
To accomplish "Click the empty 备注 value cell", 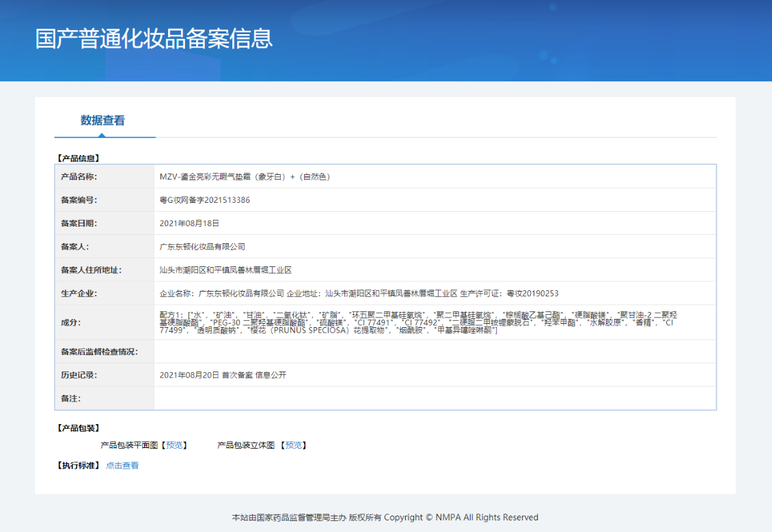I will click(435, 398).
